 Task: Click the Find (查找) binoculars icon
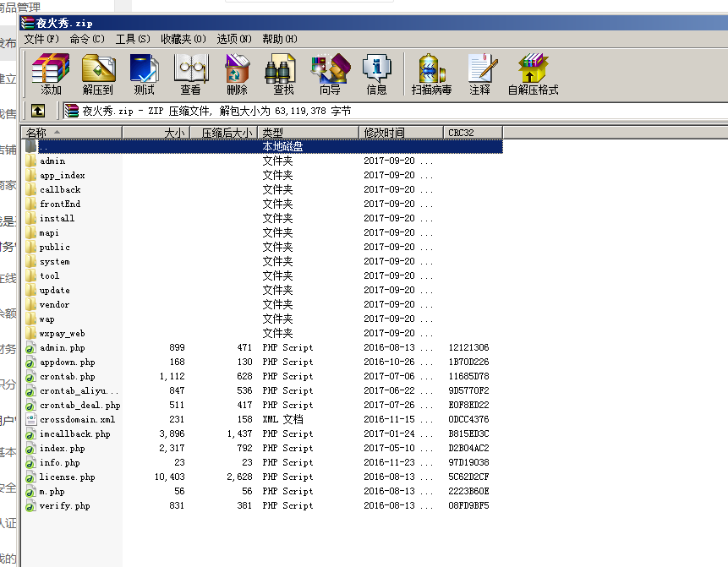pos(283,74)
